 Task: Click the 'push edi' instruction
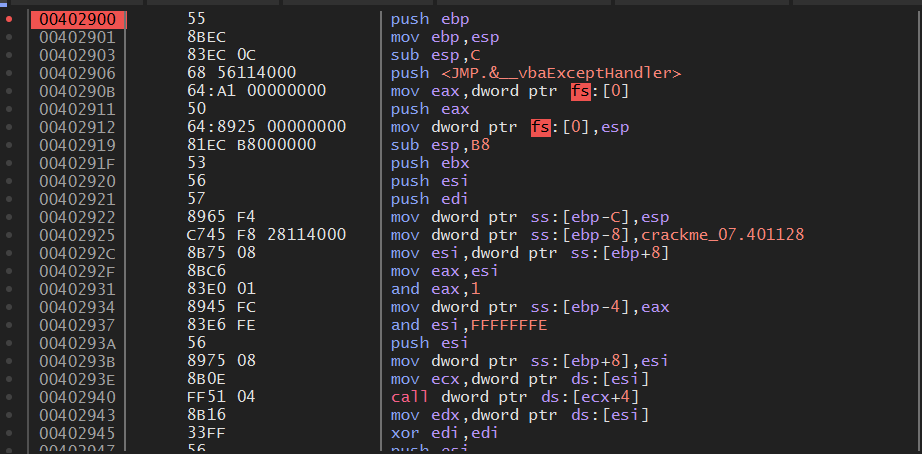430,199
